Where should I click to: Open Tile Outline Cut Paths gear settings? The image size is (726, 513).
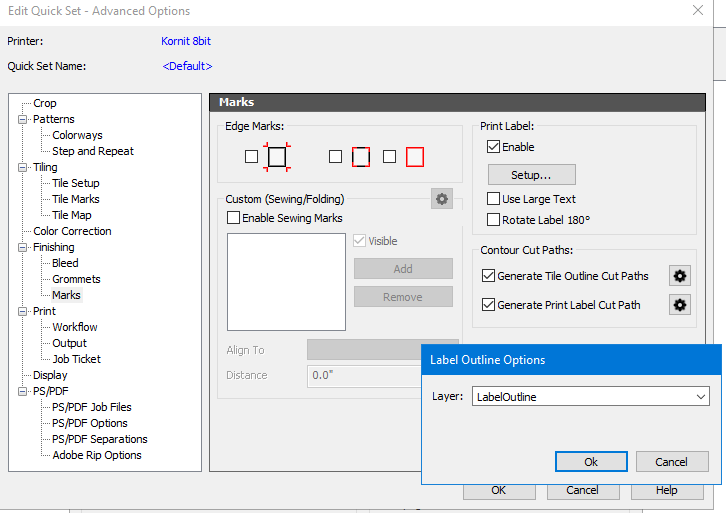tap(680, 276)
